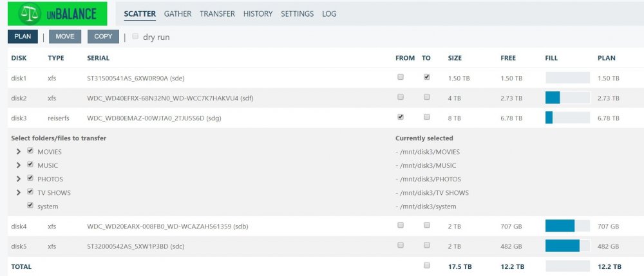
Task: Expand the MOVIES folder
Action: [x=19, y=152]
